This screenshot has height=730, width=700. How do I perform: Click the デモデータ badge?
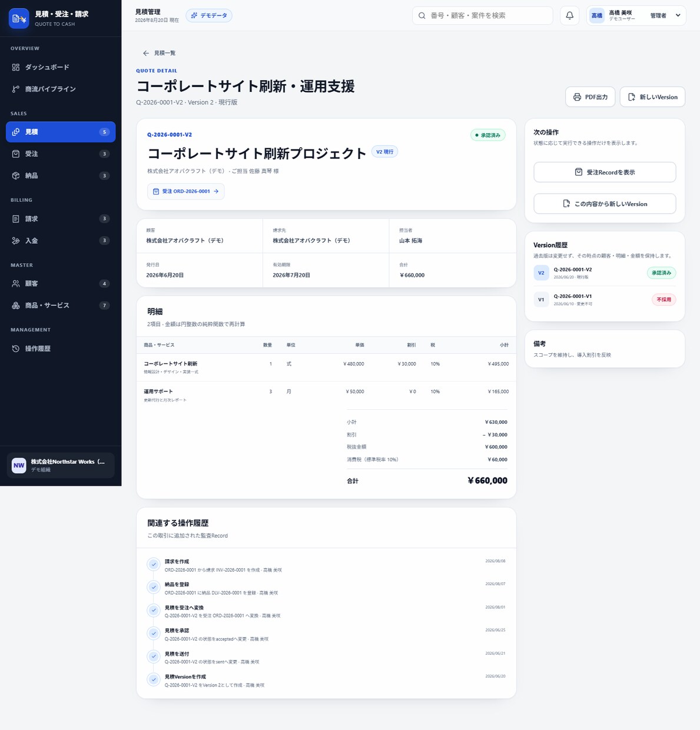(x=209, y=15)
